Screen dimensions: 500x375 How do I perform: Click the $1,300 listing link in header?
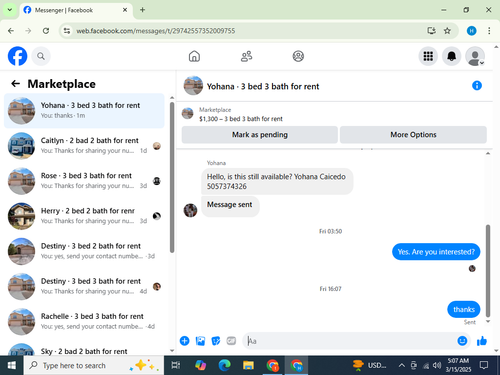pos(241,119)
